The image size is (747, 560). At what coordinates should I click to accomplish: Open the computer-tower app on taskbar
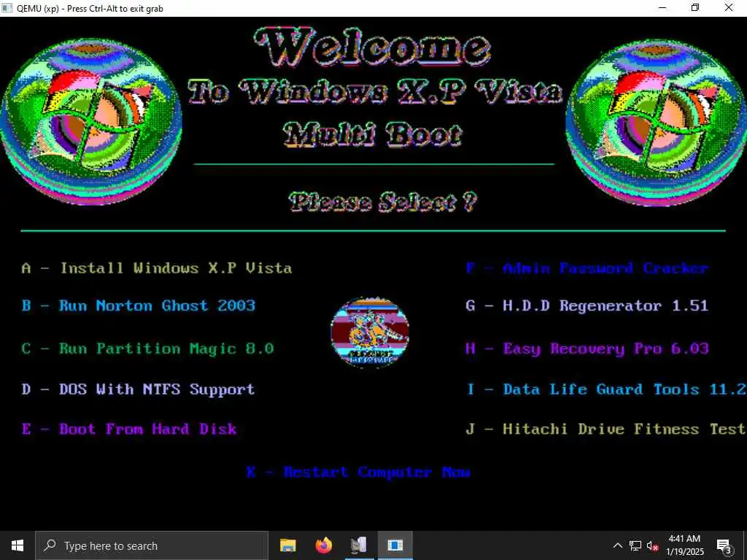click(x=359, y=545)
